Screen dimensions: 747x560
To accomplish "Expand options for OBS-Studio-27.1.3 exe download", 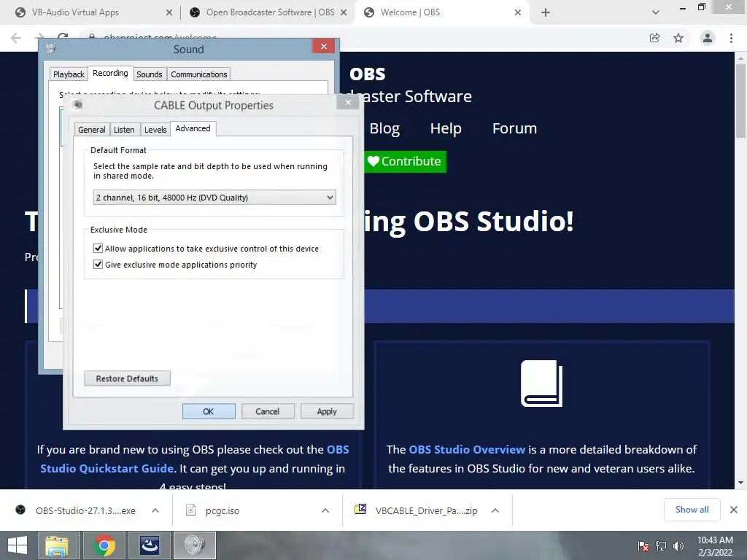I will (x=155, y=510).
